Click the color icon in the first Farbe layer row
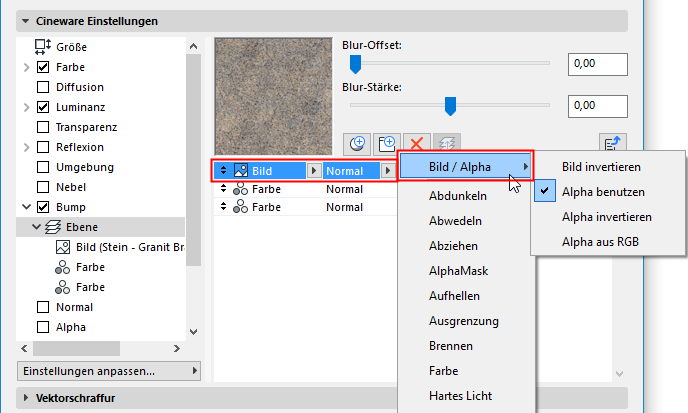Screen dimensions: 688x413 [x=240, y=189]
